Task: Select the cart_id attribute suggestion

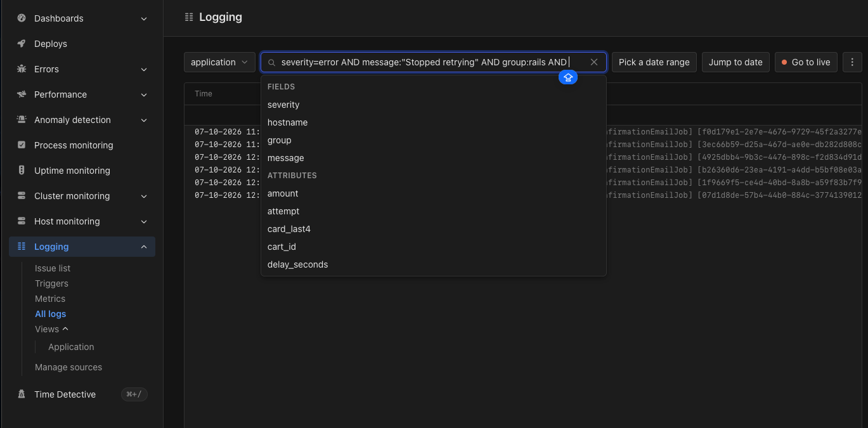Action: coord(434,247)
